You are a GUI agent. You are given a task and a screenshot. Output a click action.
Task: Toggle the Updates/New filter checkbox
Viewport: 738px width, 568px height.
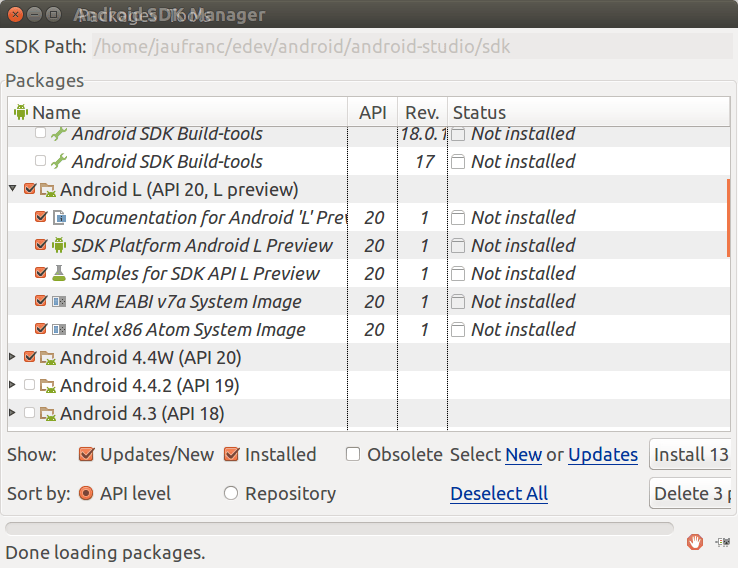coord(86,454)
